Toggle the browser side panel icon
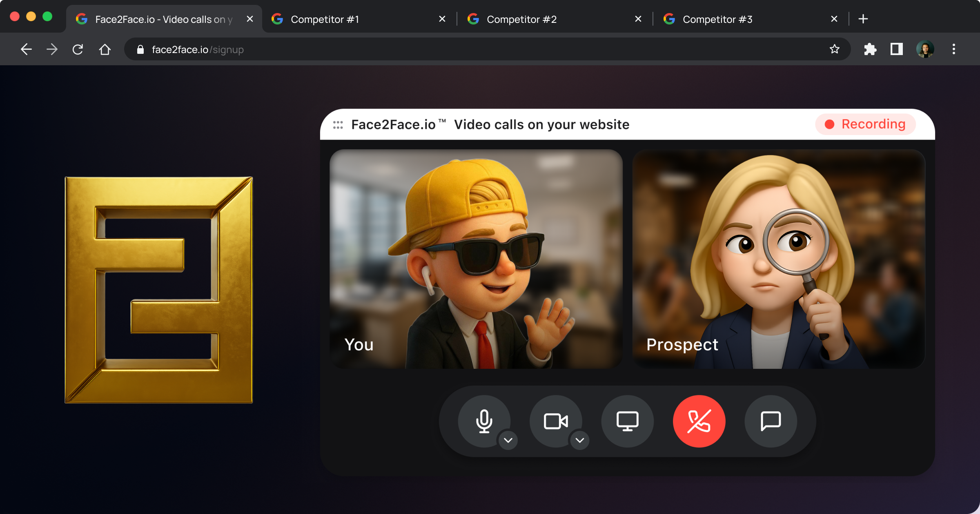 pos(896,49)
